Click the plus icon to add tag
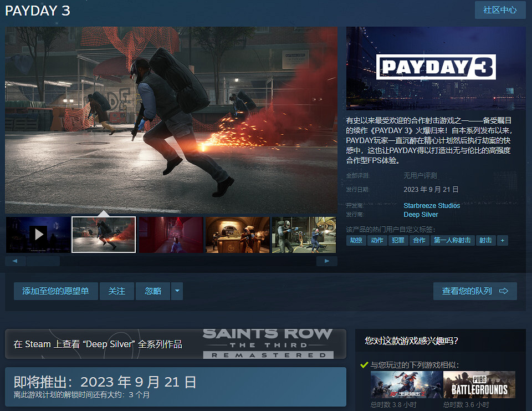This screenshot has width=532, height=411. pyautogui.click(x=502, y=240)
